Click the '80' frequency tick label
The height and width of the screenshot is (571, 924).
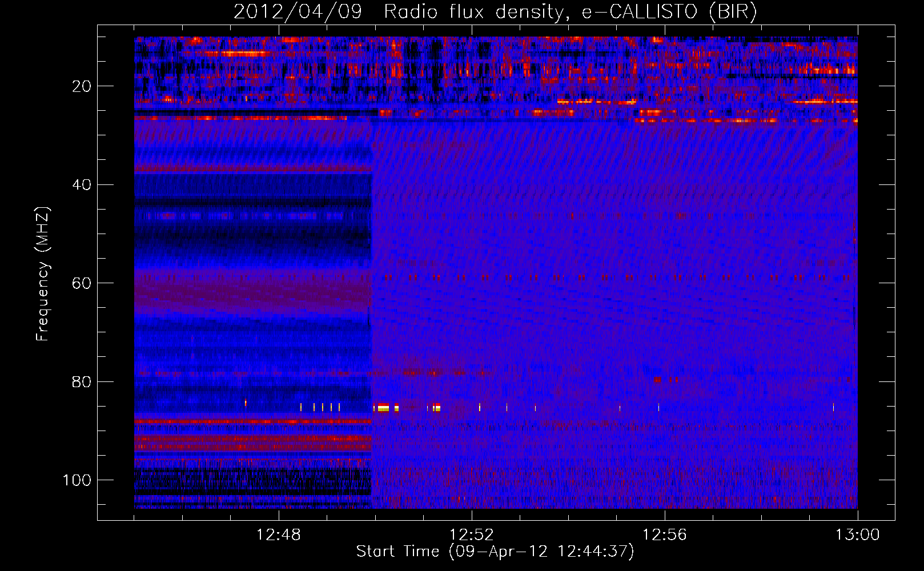pos(82,381)
